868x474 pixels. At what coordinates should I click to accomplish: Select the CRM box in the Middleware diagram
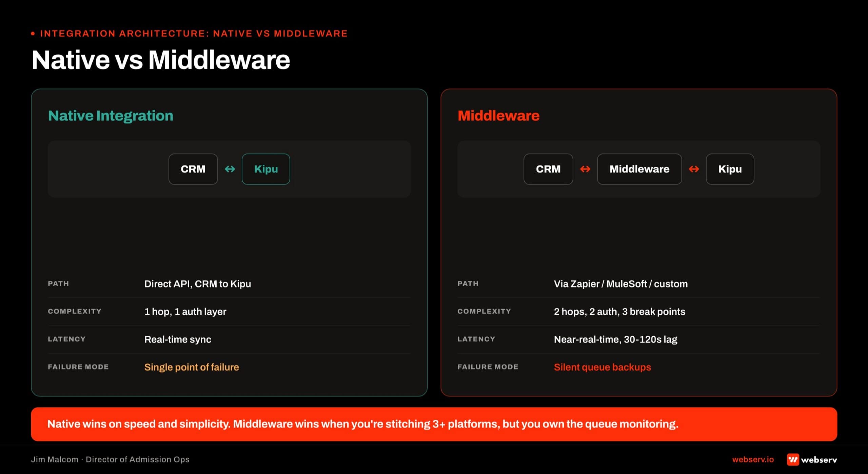pos(548,169)
